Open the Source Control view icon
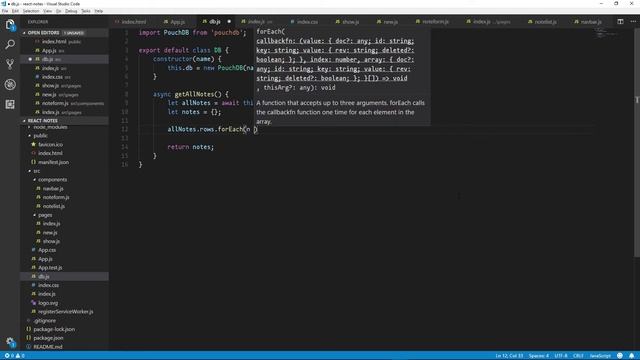The width and height of the screenshot is (640, 360). 10,64
